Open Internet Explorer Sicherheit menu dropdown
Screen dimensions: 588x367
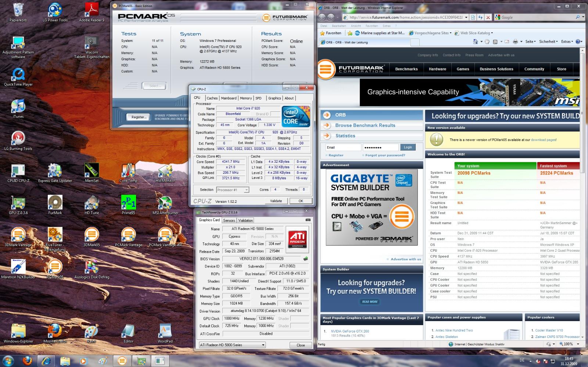tap(548, 42)
